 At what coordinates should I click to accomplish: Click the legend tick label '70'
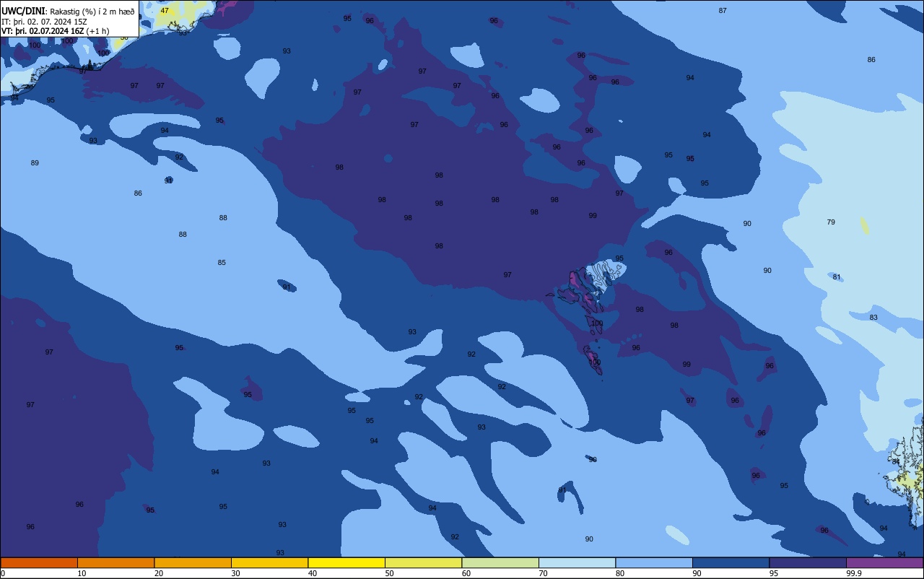(x=543, y=573)
